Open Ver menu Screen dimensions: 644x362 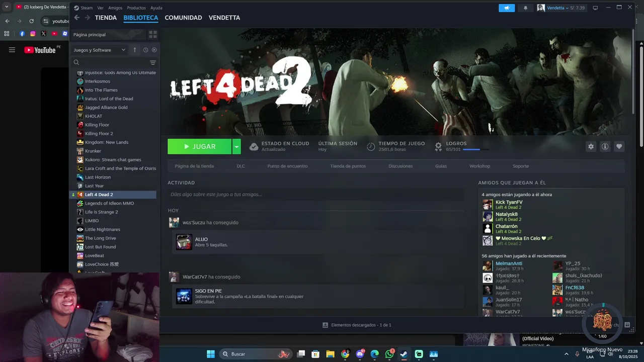coord(101,8)
